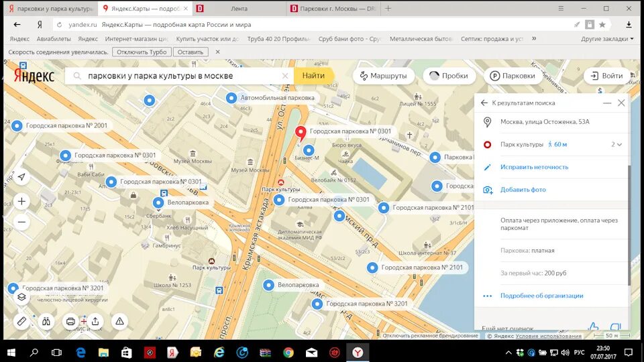Click the red selected marker Городская парковка № 0301

tap(301, 133)
